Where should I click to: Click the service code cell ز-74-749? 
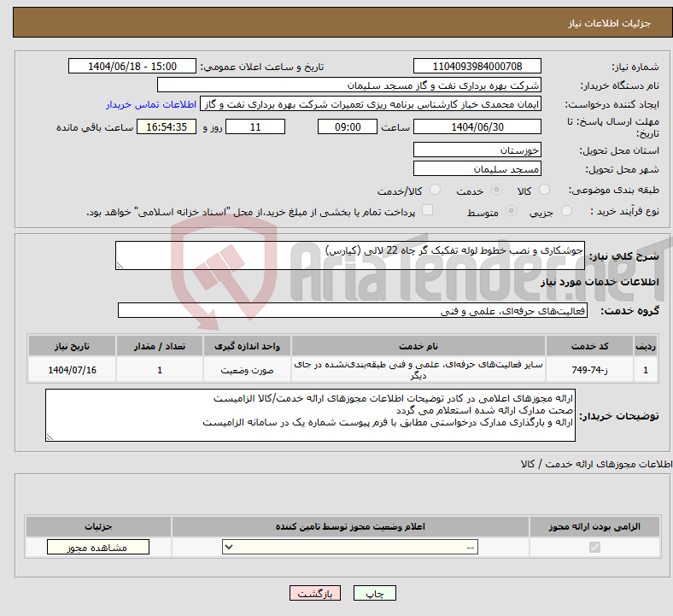pos(590,370)
